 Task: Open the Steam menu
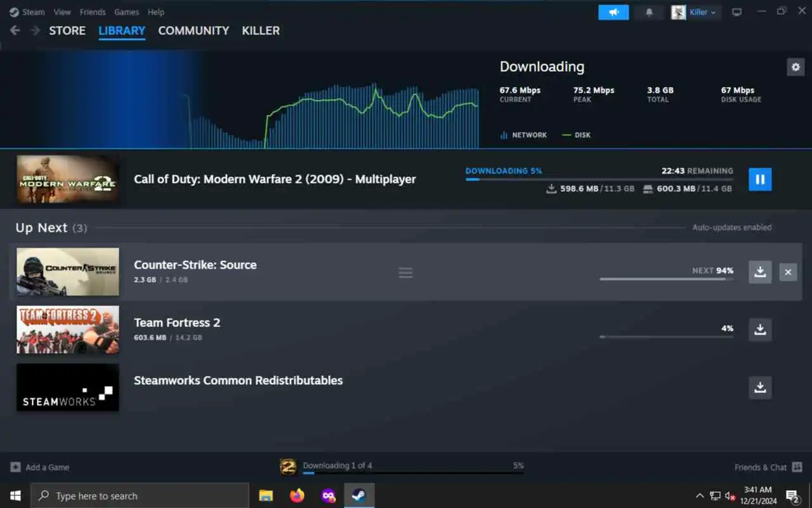tap(34, 12)
